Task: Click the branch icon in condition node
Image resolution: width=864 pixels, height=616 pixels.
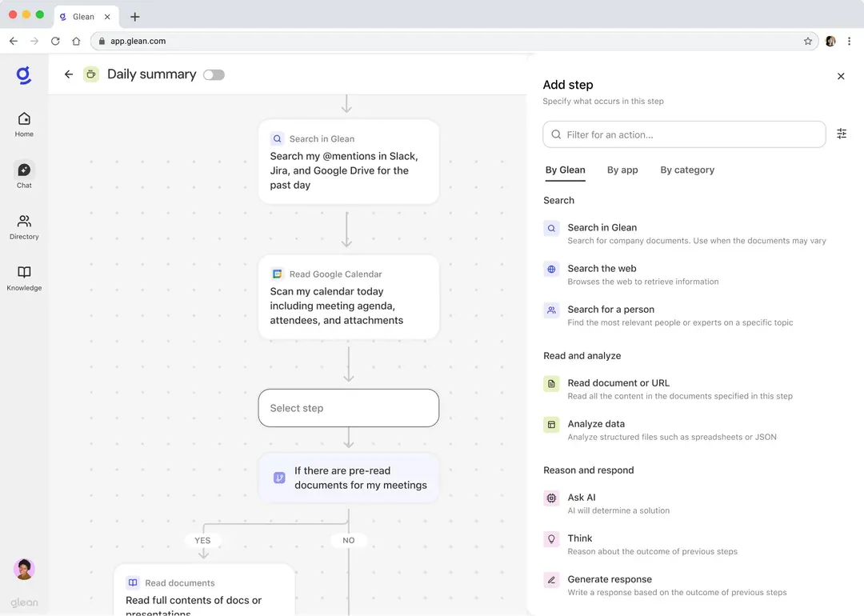Action: click(279, 478)
